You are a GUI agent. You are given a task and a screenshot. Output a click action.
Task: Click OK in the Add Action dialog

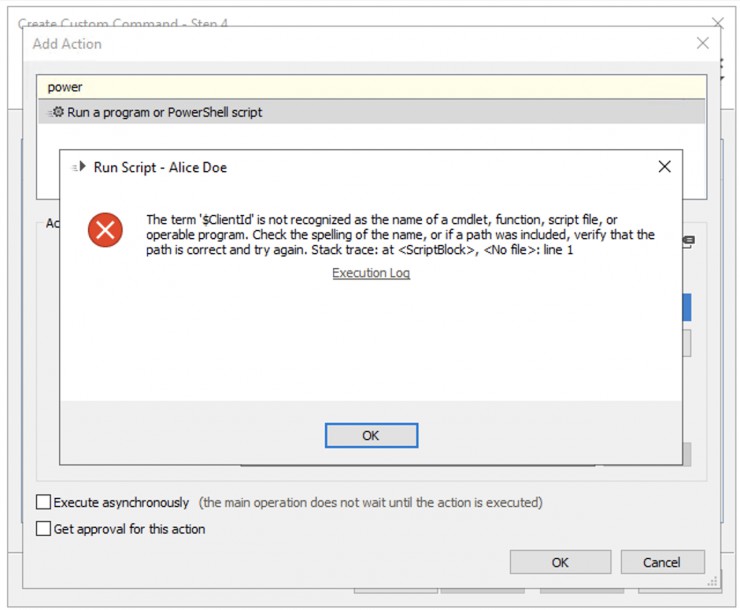coord(560,562)
